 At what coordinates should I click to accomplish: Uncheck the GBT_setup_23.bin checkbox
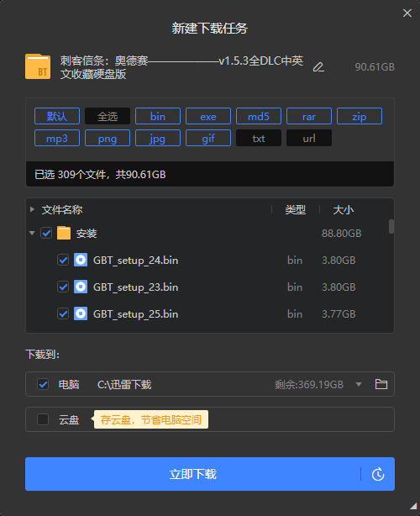tap(63, 287)
